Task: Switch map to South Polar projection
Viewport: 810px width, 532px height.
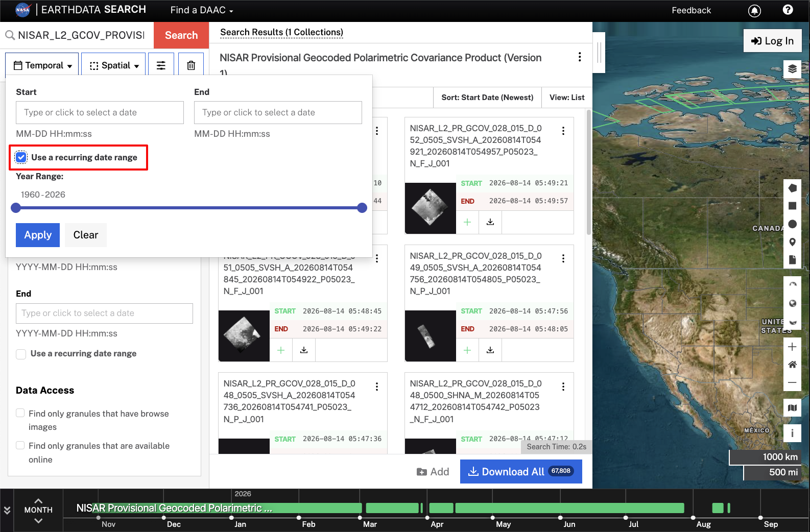Action: [792, 322]
